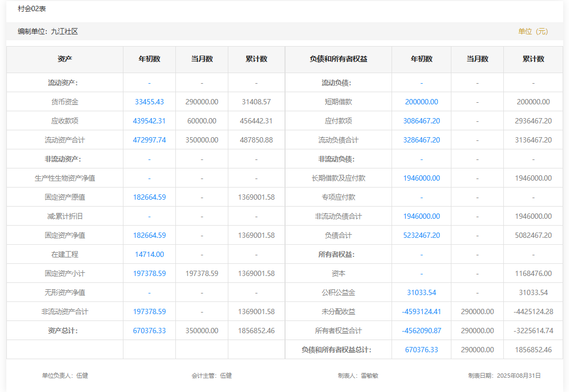Open 公积公益金 opening amount 31033.54
Viewport: 569px width, 392px height.
pos(421,292)
